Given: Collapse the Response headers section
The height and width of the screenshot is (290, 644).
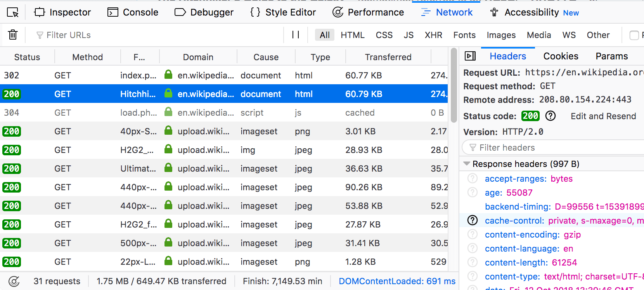Looking at the screenshot, I should [x=467, y=164].
